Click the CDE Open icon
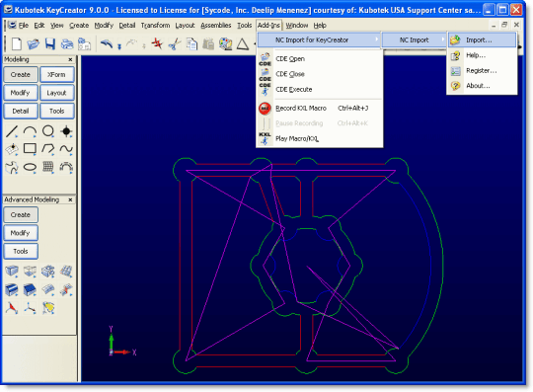The image size is (533, 392). pos(265,59)
